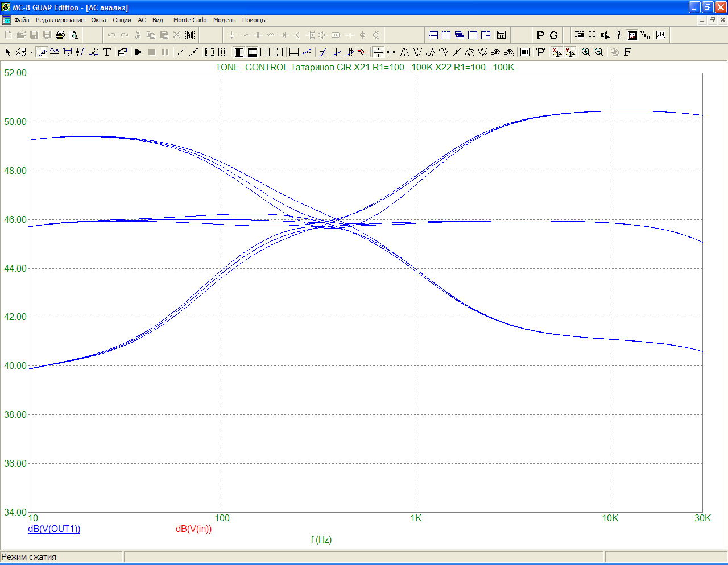
Task: Click the Valley cursor function icon
Action: (x=417, y=52)
